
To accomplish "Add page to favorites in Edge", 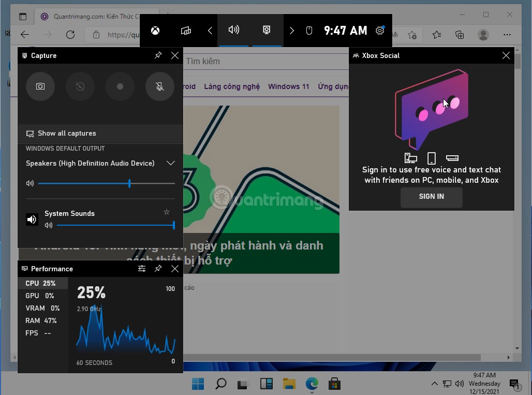I will 412,35.
